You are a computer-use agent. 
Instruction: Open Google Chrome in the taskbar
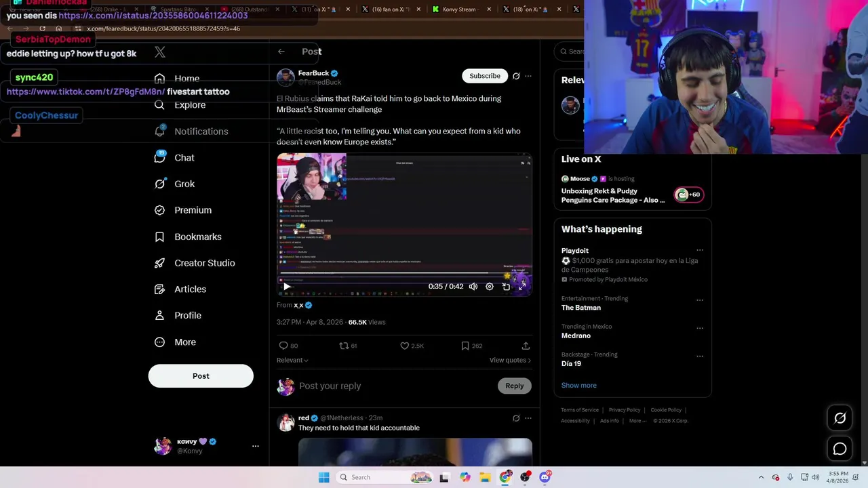coord(505,477)
